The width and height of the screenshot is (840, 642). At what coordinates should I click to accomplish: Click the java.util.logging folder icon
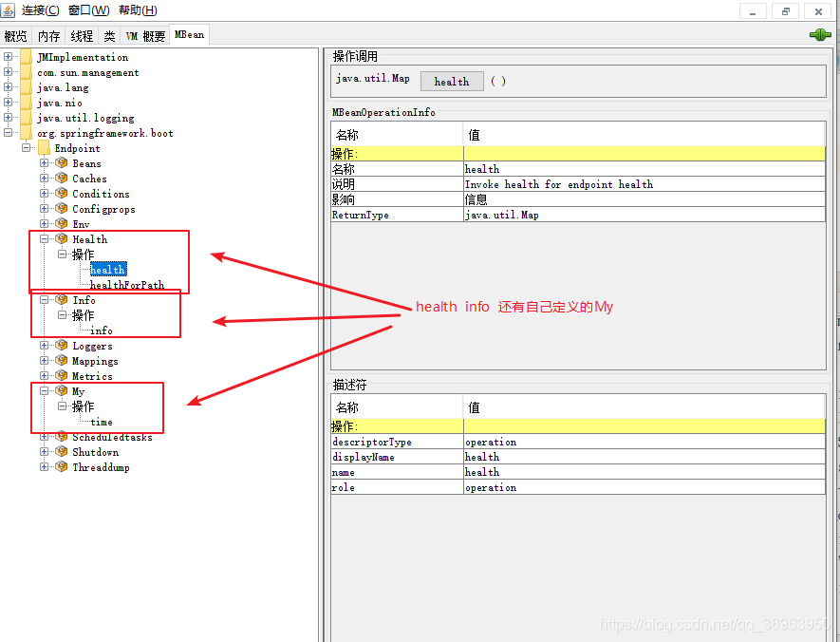26,118
